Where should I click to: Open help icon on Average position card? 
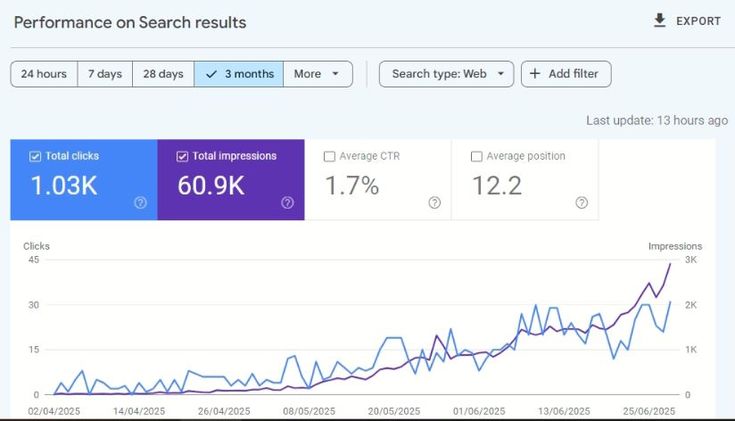pos(581,203)
